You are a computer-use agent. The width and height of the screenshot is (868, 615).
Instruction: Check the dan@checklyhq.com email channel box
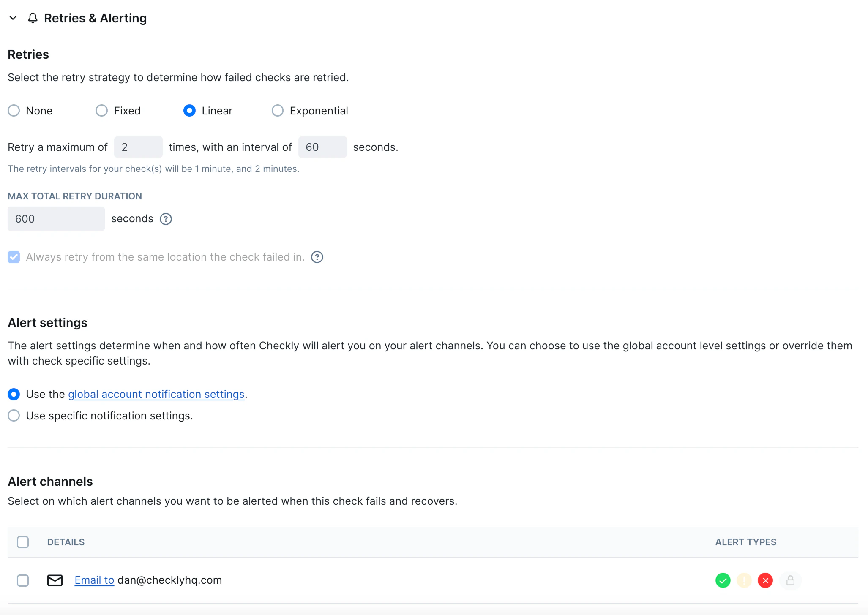pos(23,580)
